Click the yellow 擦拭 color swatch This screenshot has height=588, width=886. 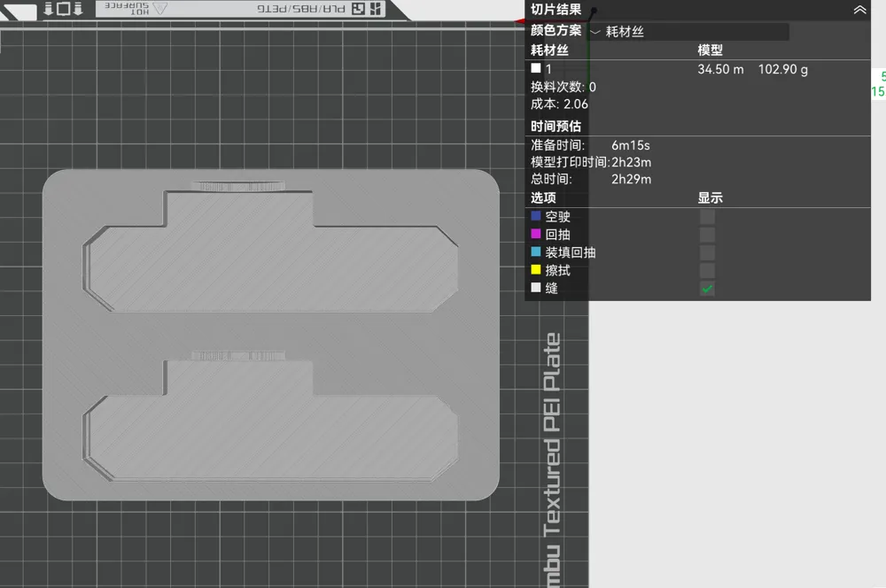coord(536,269)
